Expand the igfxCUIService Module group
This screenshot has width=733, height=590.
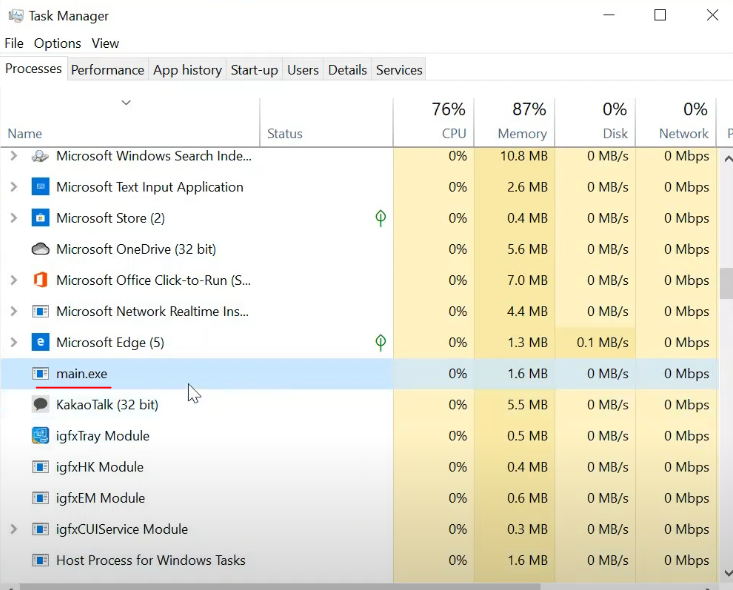click(x=14, y=529)
